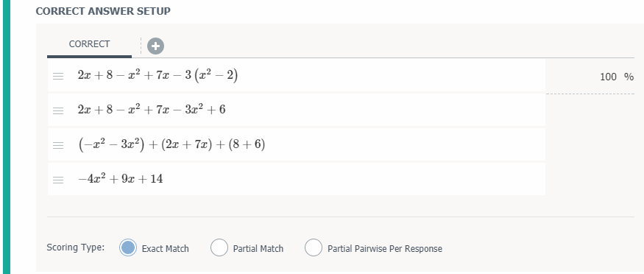Click drag handle beside 2x+8−x²+7x−3x²+6

(x=58, y=110)
